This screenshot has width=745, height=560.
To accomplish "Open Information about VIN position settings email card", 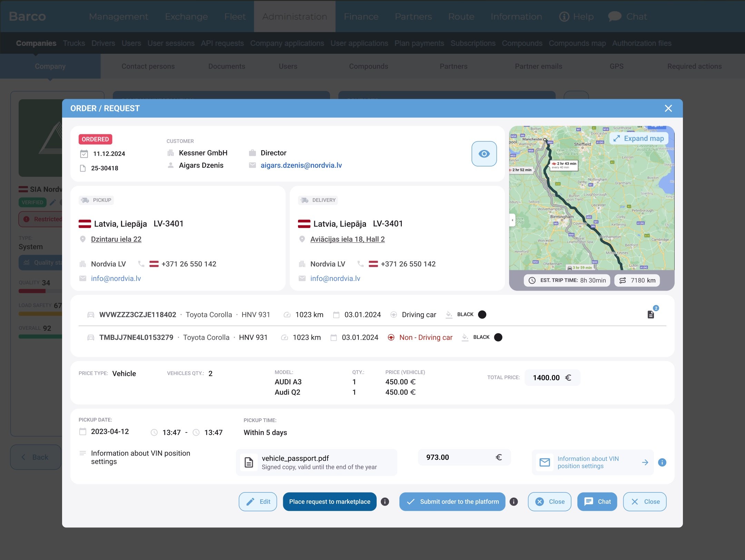I will [593, 462].
